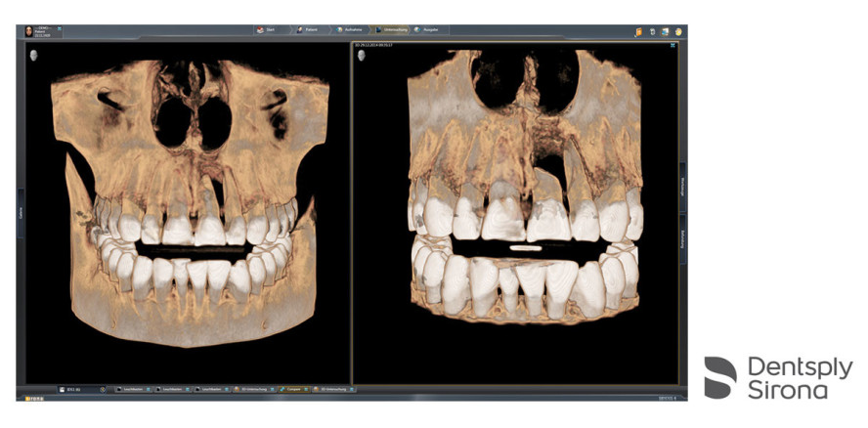Click the yellow round icon at far top-right
Viewport: 868px width, 428px height.
(677, 31)
